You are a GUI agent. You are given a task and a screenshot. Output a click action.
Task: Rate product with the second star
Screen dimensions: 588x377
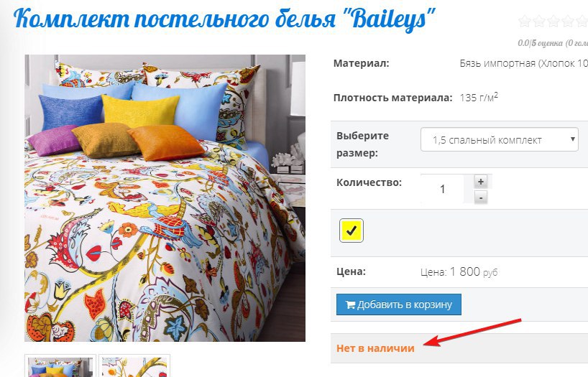[539, 21]
